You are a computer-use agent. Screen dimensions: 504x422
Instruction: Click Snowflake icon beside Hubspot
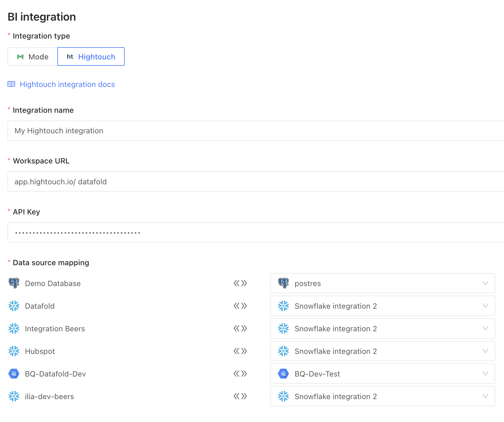(x=14, y=351)
